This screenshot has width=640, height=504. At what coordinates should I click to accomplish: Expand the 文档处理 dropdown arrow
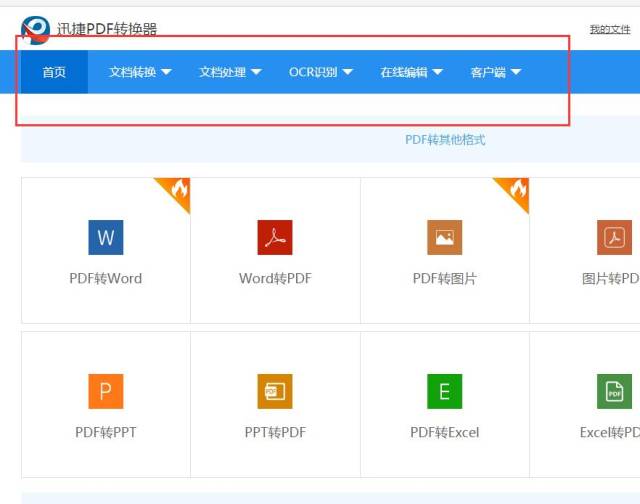256,72
